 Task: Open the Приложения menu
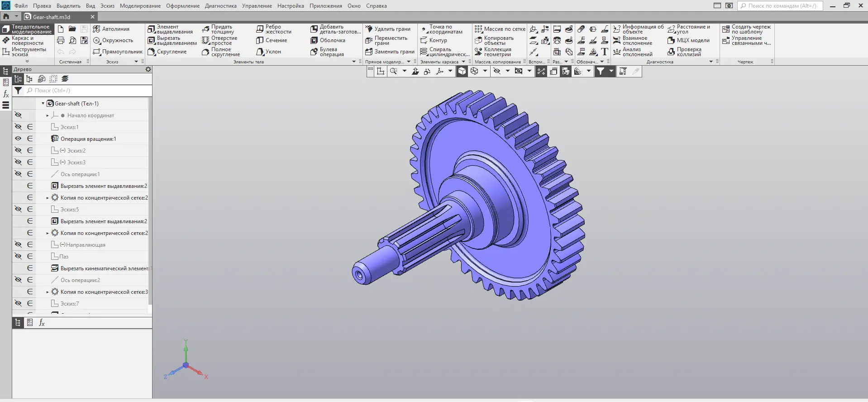tap(326, 6)
